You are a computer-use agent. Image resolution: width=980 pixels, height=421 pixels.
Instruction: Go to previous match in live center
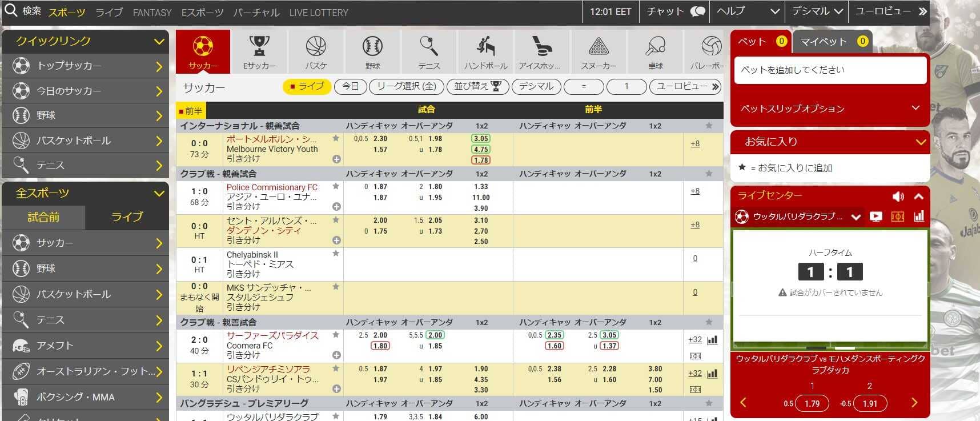click(x=744, y=403)
